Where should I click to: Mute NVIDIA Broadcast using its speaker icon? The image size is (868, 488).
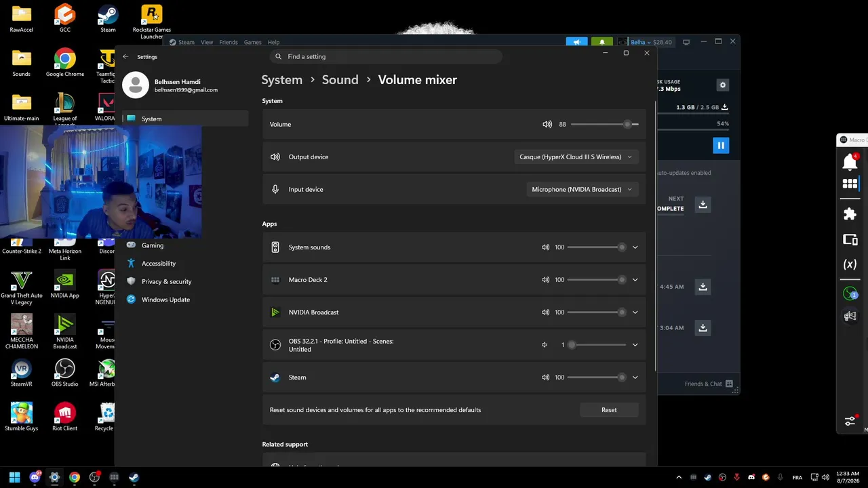[545, 312]
